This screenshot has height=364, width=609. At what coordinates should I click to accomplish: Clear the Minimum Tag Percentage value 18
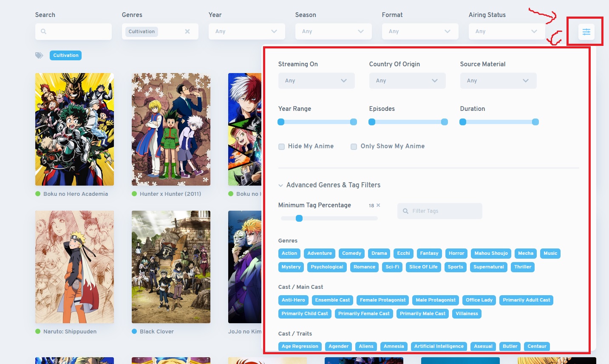(378, 205)
